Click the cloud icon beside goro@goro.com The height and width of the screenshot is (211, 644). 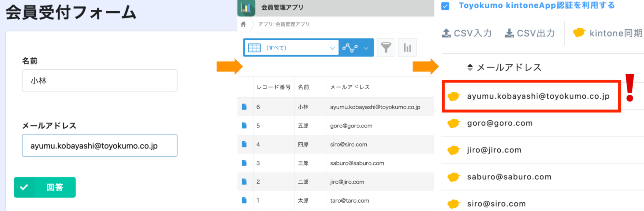454,123
